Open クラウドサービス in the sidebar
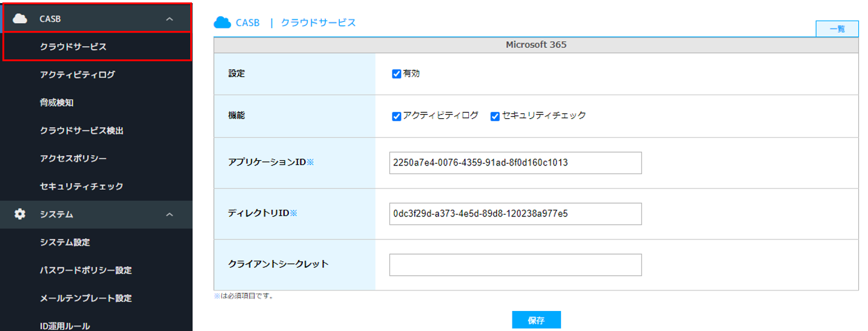The width and height of the screenshot is (868, 331). point(73,47)
